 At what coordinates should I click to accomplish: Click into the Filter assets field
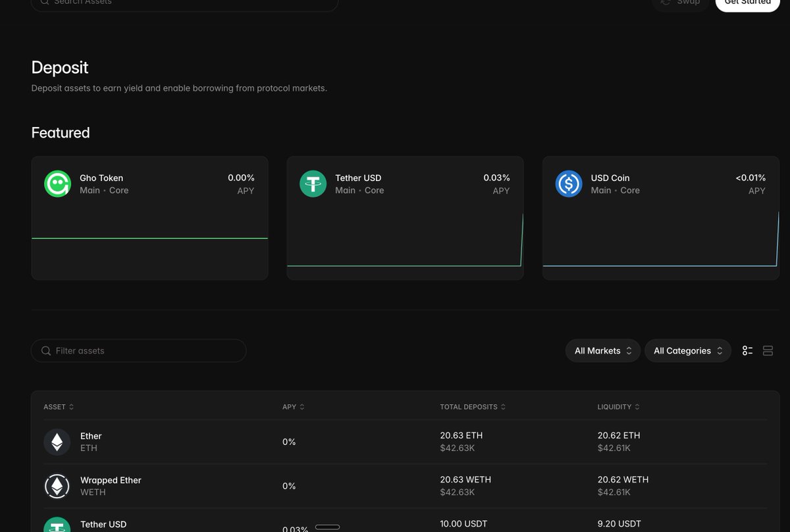click(138, 351)
